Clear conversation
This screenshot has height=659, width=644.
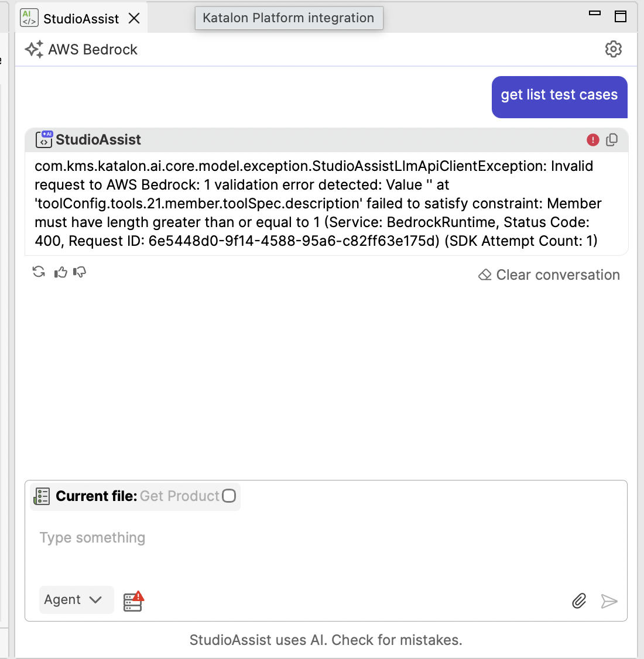549,275
